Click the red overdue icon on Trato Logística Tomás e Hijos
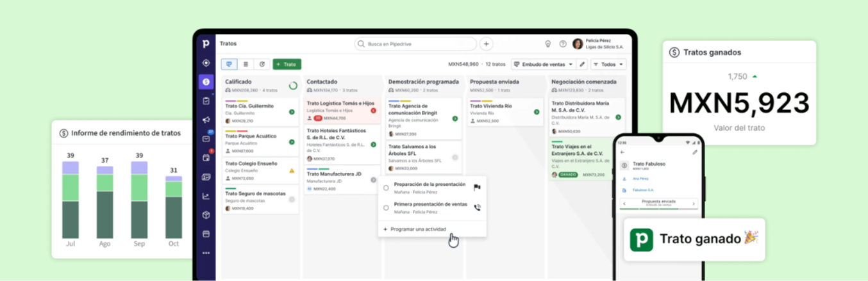Screen dimensions: 868x281 click(373, 111)
